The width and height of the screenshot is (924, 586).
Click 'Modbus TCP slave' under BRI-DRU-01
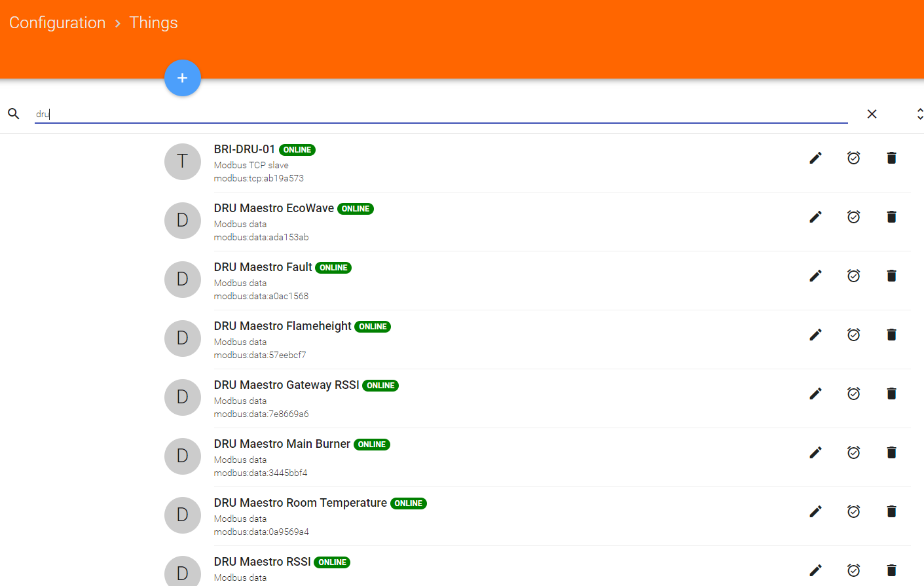pos(251,165)
